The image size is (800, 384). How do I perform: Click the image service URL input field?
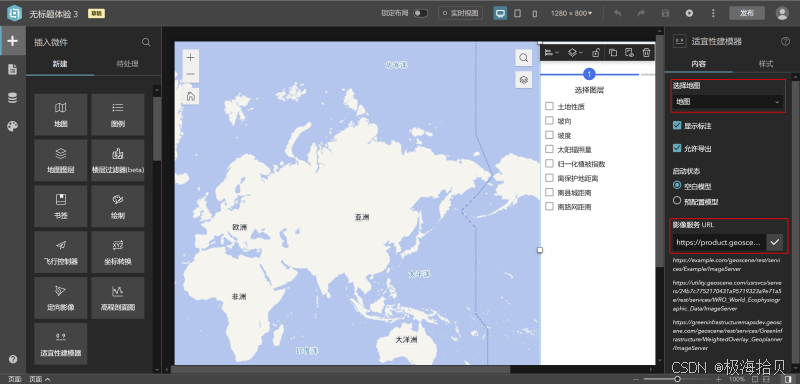[x=719, y=242]
